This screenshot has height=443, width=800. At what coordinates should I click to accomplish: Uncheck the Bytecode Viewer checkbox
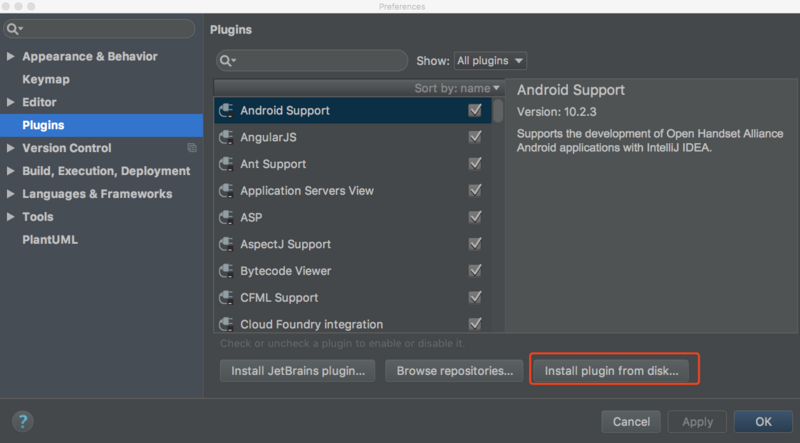click(x=474, y=270)
